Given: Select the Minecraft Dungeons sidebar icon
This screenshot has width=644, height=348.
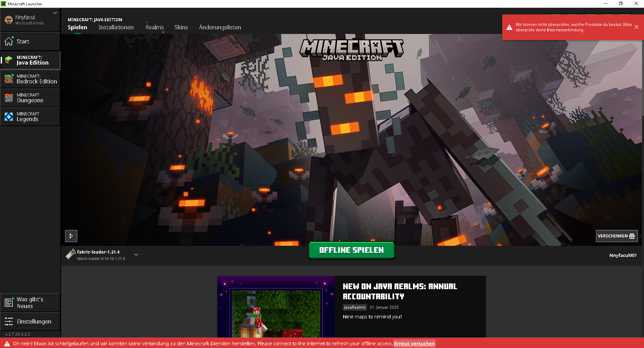Looking at the screenshot, I should [x=8, y=98].
